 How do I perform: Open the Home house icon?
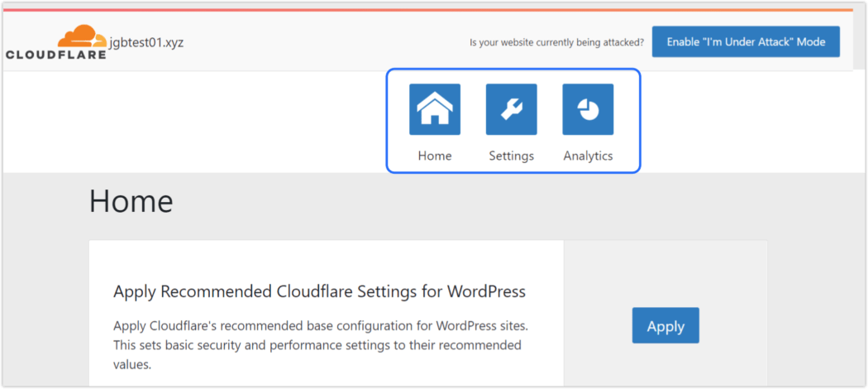click(435, 109)
